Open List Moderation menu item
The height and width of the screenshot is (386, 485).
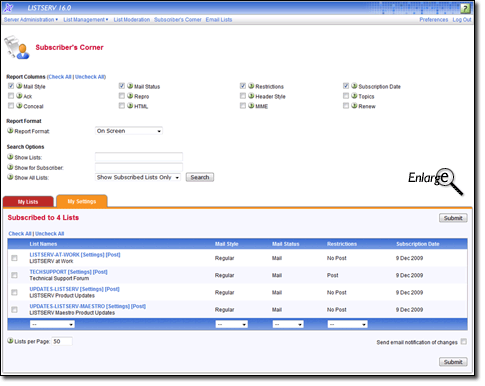(x=132, y=20)
